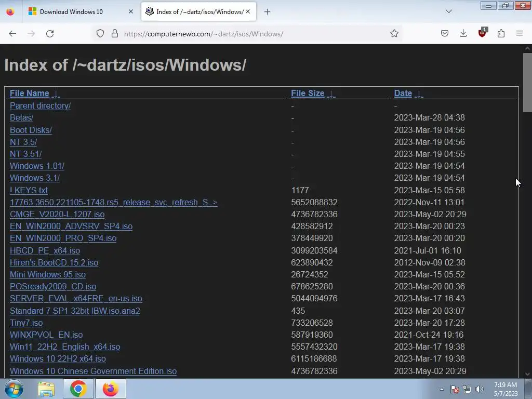Download HBCD_PE_x64.iso

pyautogui.click(x=45, y=251)
